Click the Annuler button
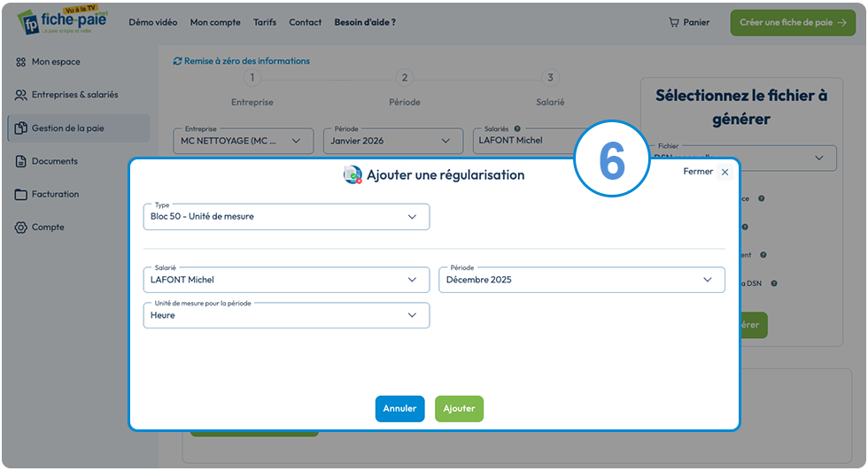The width and height of the screenshot is (868, 471). tap(399, 409)
